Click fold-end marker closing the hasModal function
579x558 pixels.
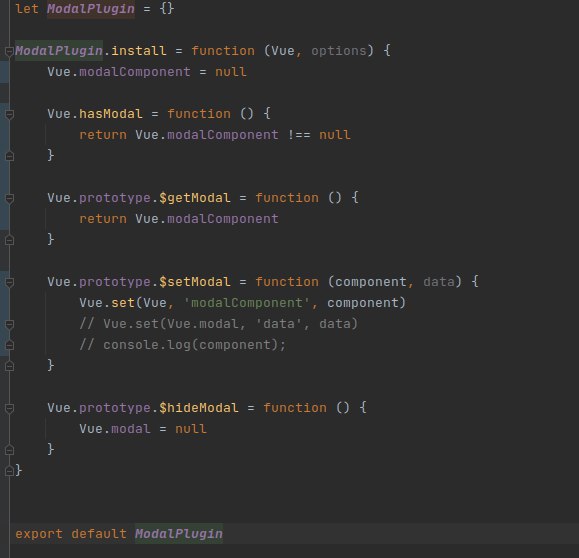(10, 156)
